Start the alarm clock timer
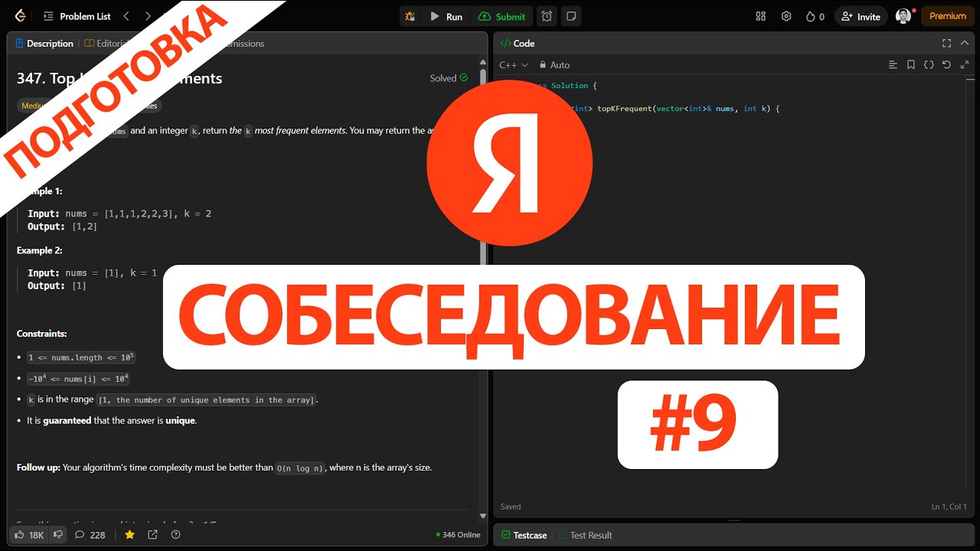This screenshot has width=980, height=551. [x=547, y=16]
